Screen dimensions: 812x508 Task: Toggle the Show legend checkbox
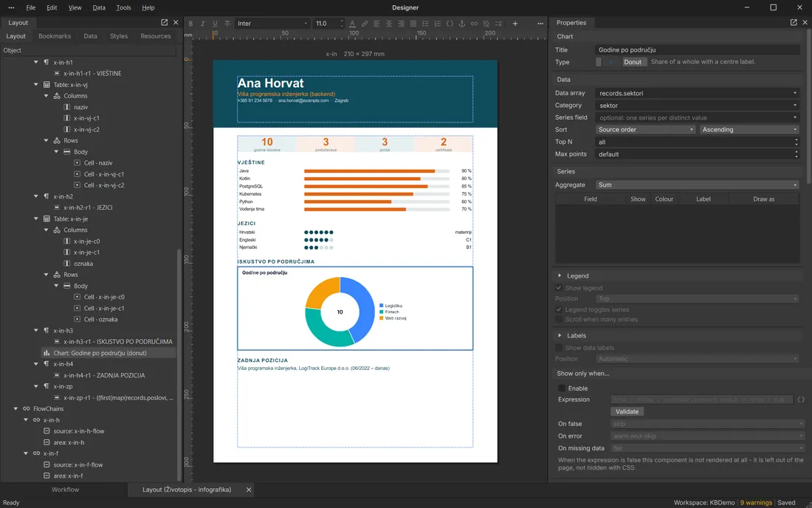click(x=559, y=288)
